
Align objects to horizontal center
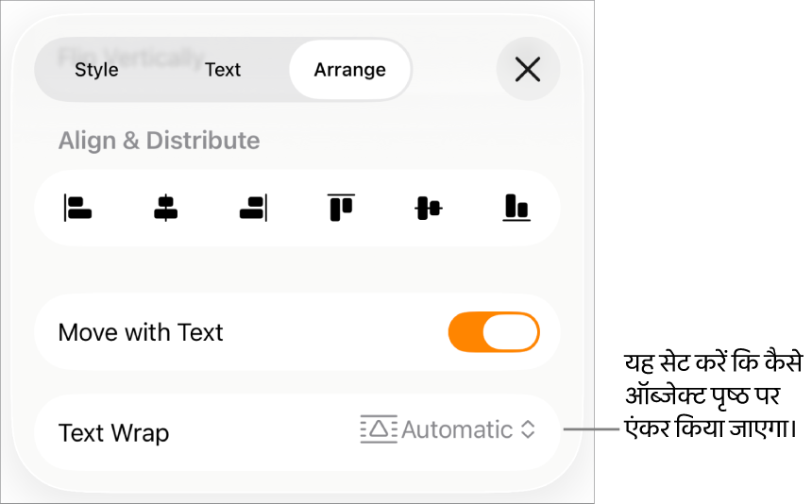click(x=166, y=208)
